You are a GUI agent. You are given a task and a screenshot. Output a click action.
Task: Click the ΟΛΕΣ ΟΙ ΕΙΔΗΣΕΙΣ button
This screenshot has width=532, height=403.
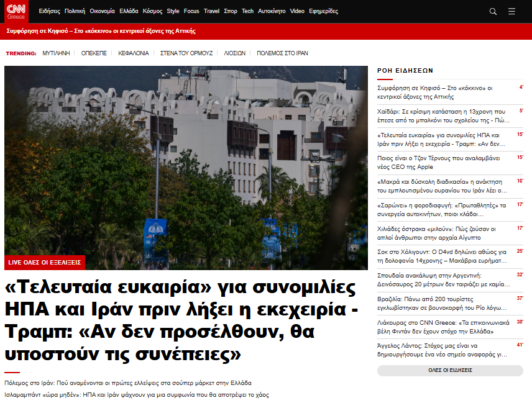(x=450, y=370)
